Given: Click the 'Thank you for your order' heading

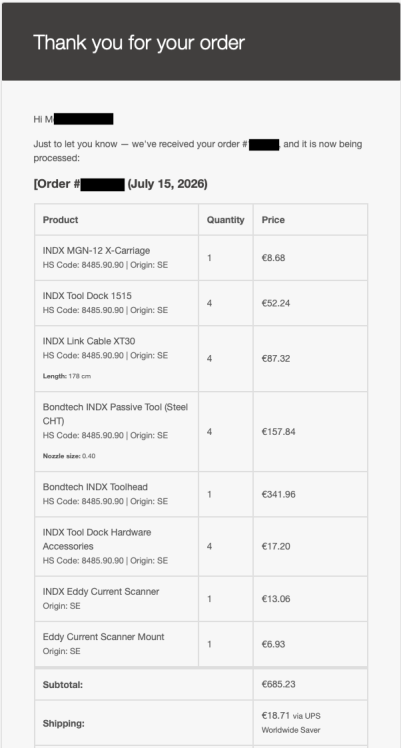Looking at the screenshot, I should (139, 43).
